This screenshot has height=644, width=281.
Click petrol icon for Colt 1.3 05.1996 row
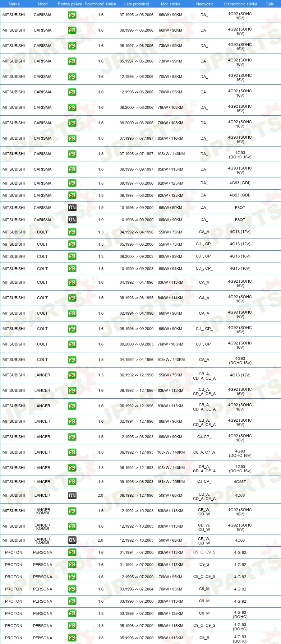[72, 244]
